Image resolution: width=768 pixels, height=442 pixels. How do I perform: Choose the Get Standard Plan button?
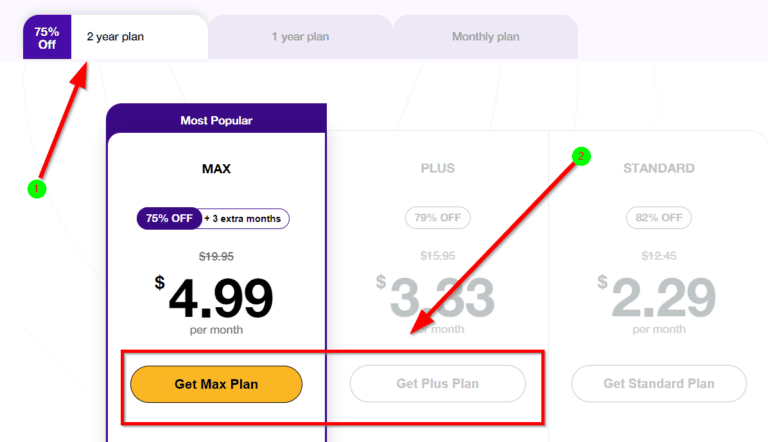[x=658, y=383]
